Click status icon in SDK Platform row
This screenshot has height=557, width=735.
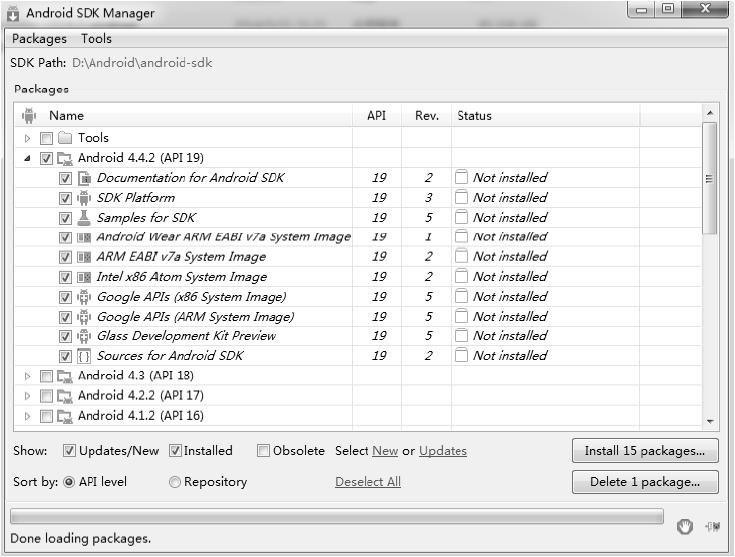point(462,197)
